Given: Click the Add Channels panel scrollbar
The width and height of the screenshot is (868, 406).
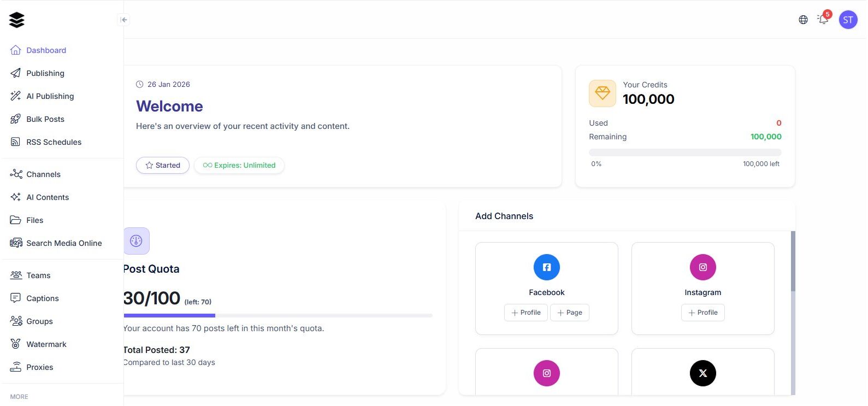Looking at the screenshot, I should click(793, 262).
